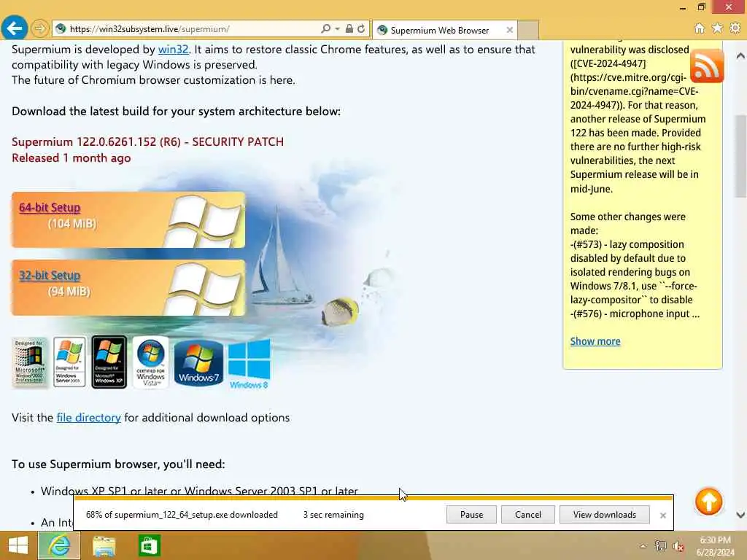Click the Windows 8 badge
This screenshot has height=560, width=747.
(x=249, y=364)
